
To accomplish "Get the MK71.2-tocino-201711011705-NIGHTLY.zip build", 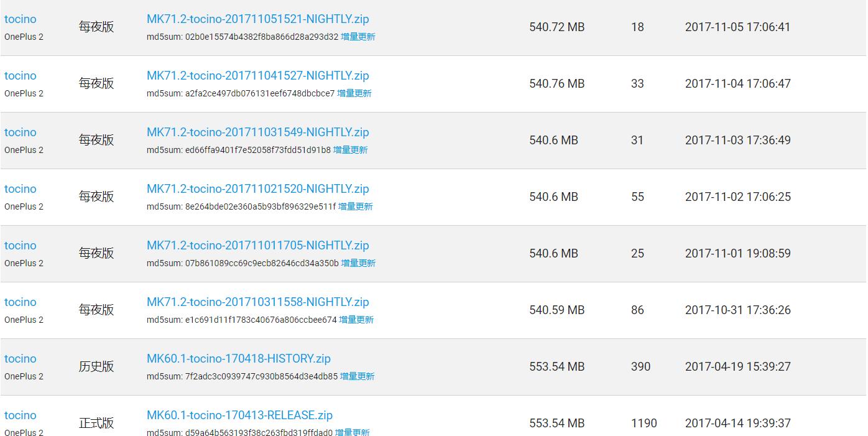I will click(257, 246).
